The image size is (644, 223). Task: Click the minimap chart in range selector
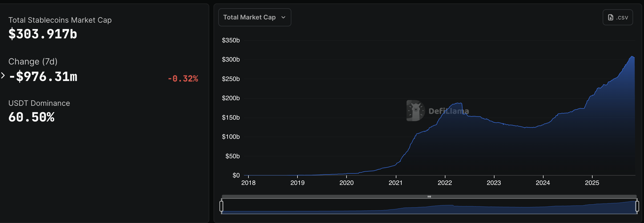429,207
